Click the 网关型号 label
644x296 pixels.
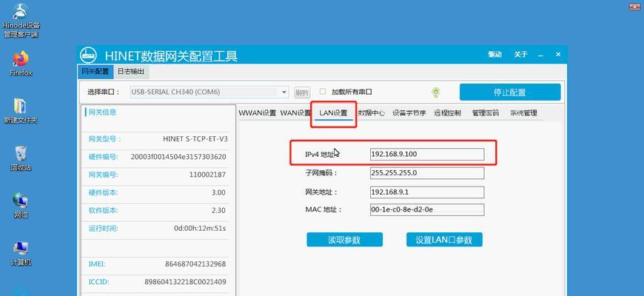pos(105,139)
